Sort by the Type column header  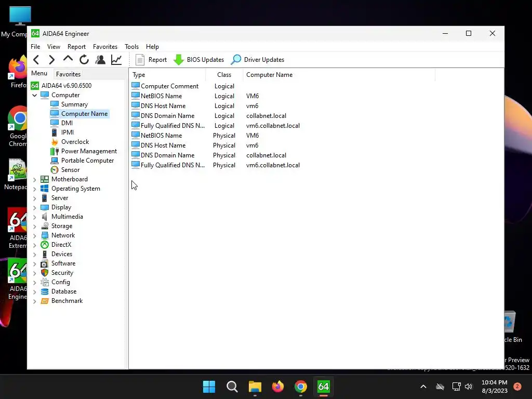(168, 75)
